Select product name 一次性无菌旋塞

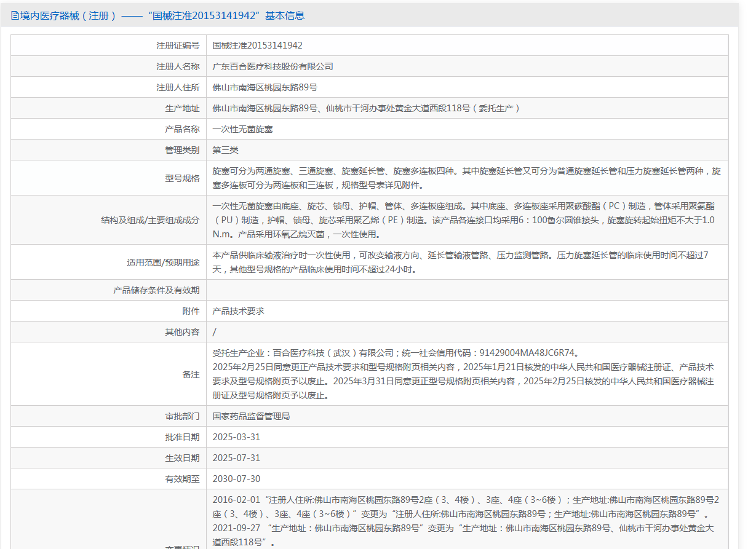tap(242, 129)
